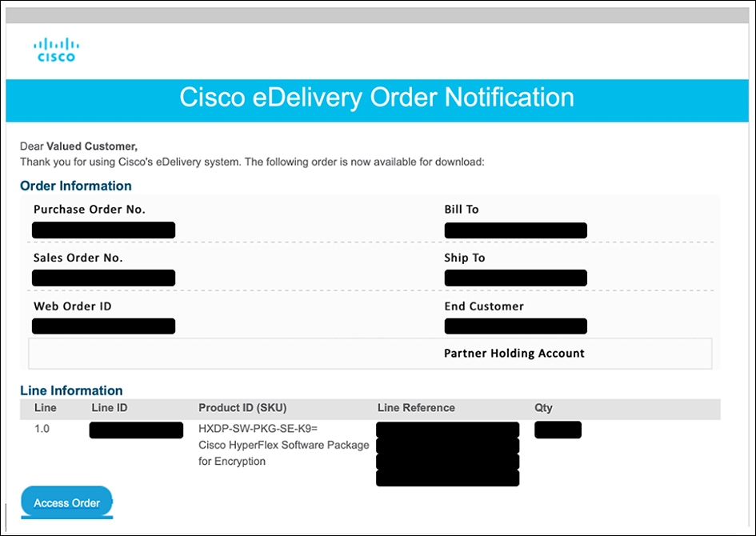The height and width of the screenshot is (536, 756).
Task: Click the Line ID column header
Action: click(x=110, y=408)
